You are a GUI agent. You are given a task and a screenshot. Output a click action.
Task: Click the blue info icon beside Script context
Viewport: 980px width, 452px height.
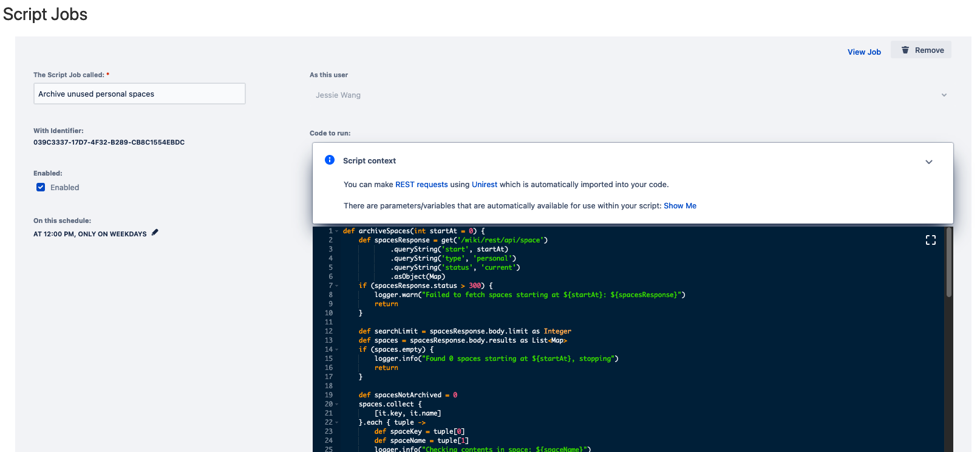pyautogui.click(x=330, y=160)
